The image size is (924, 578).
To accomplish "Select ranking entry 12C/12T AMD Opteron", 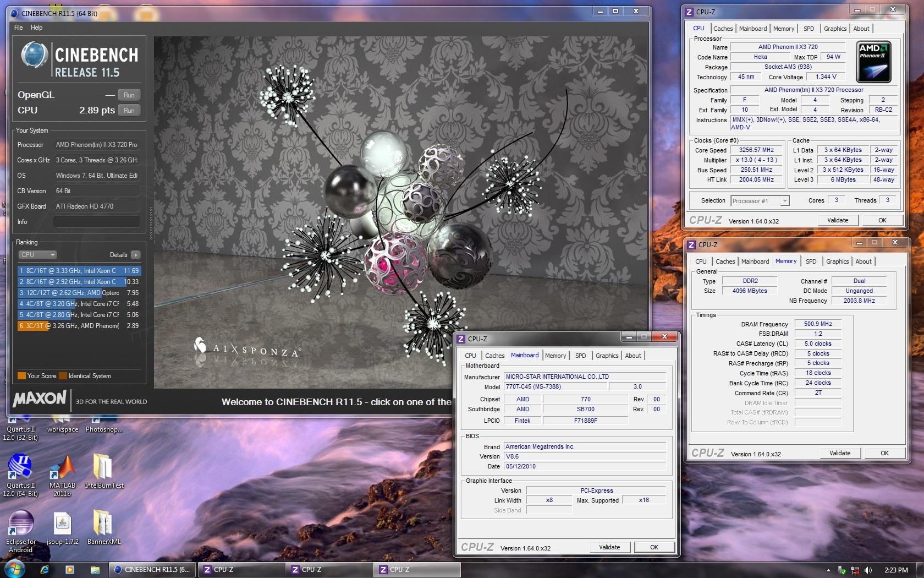I will tap(79, 293).
